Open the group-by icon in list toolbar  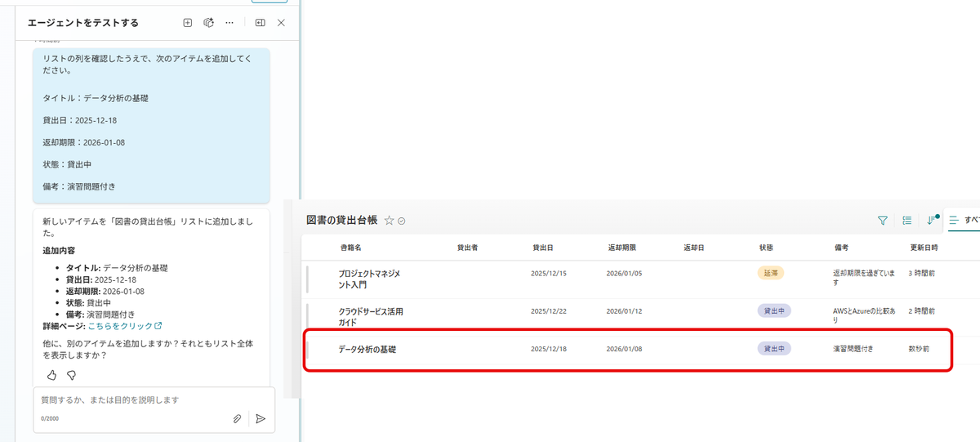pyautogui.click(x=906, y=221)
